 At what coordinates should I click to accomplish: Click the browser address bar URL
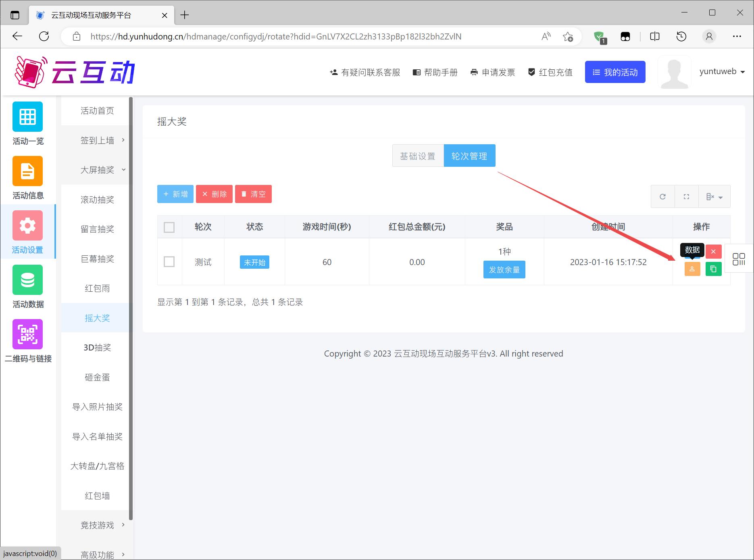(x=276, y=37)
